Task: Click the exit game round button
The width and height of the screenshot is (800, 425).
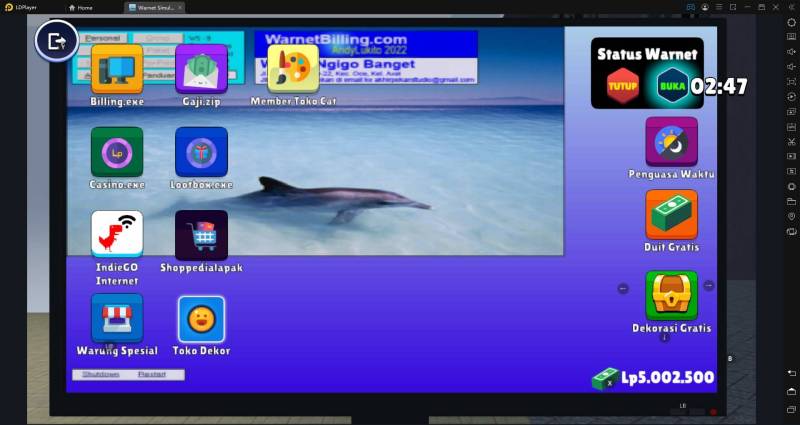Action: [x=57, y=41]
